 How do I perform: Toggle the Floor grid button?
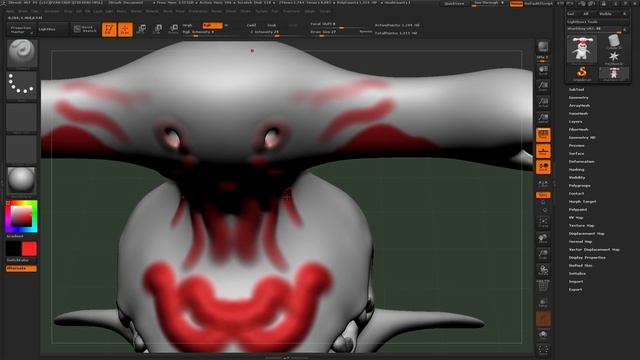(543, 151)
